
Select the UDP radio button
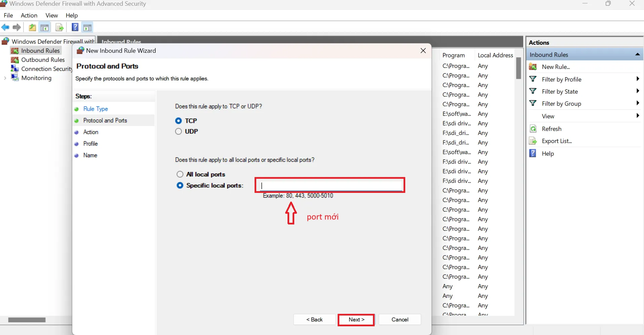pos(179,131)
